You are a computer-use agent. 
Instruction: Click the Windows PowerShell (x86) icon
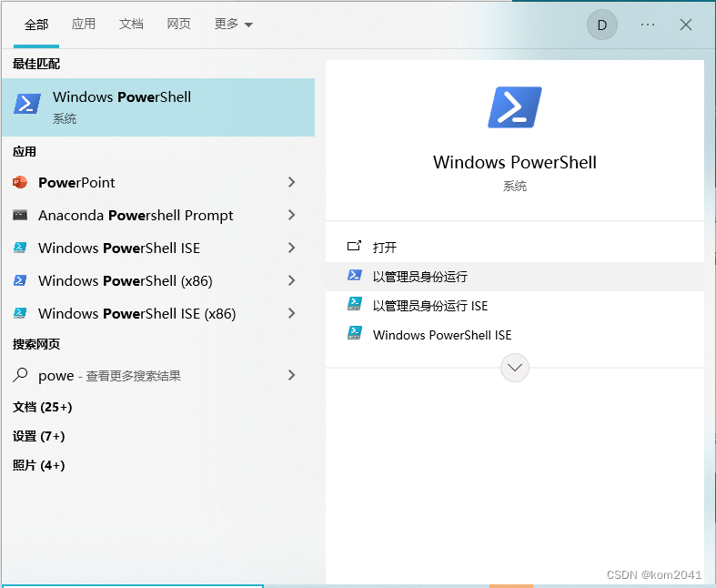coord(20,280)
